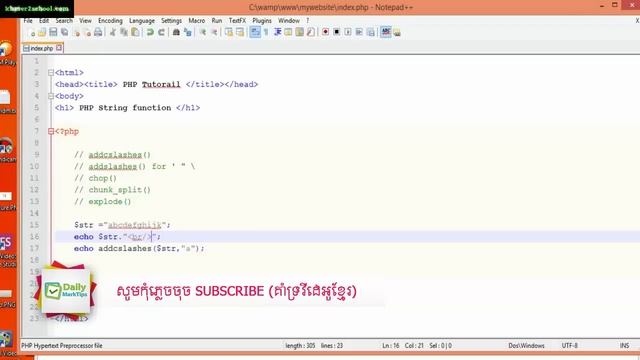Click line number 15 in the margin
This screenshot has height=360, width=640.
point(34,225)
